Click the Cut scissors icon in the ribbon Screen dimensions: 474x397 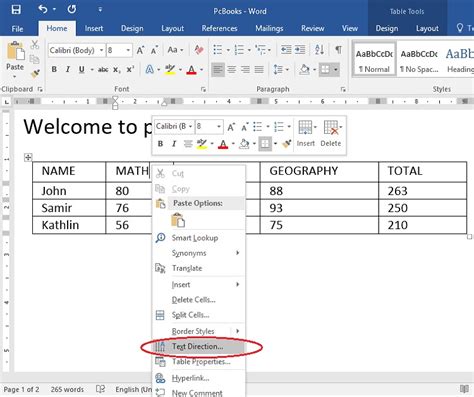pos(35,45)
